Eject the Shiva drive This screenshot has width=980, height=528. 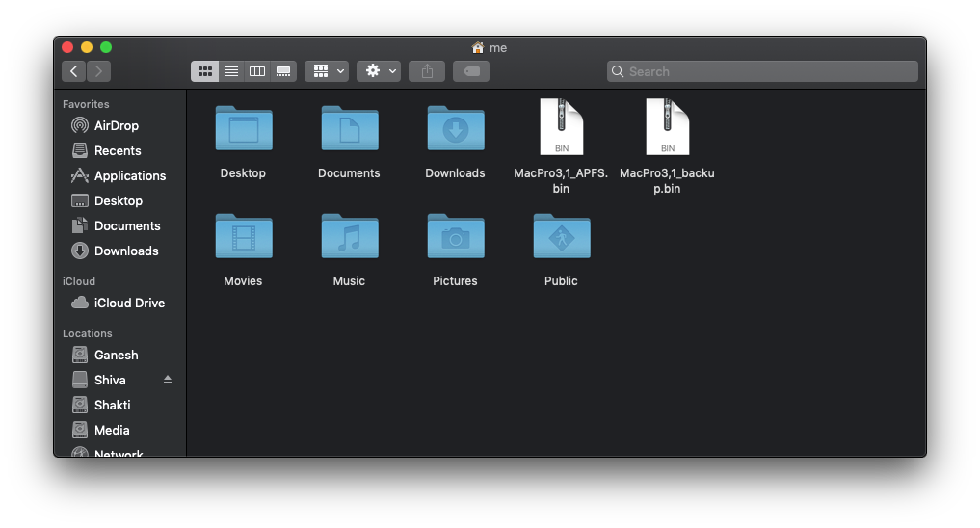pos(168,380)
